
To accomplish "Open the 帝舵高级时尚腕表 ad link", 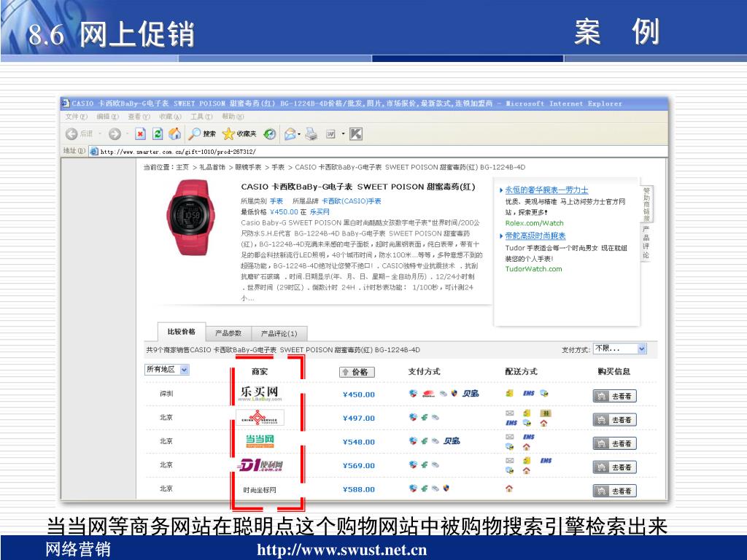I will coord(535,236).
